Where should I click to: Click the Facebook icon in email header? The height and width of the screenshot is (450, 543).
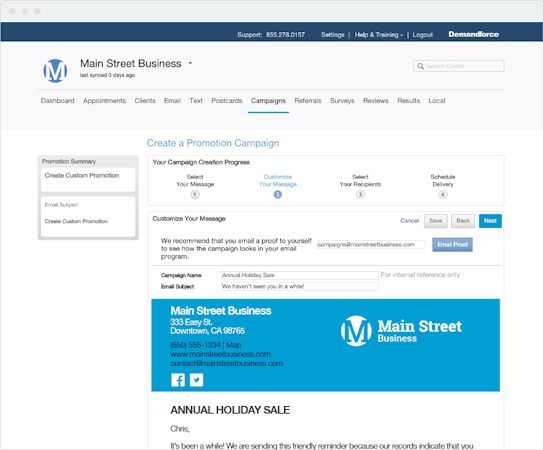[178, 380]
